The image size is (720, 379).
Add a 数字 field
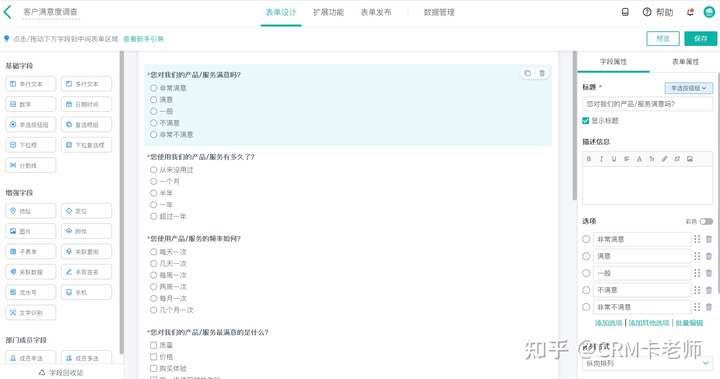pyautogui.click(x=31, y=104)
